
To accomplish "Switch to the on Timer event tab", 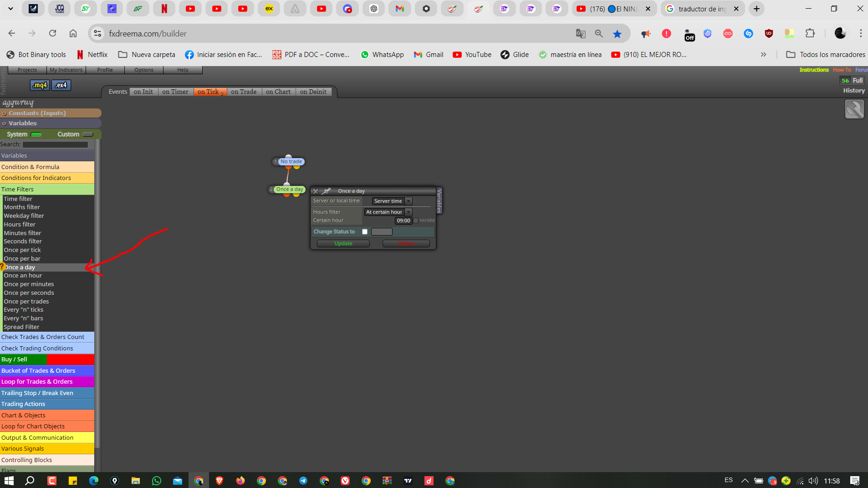I will 175,92.
